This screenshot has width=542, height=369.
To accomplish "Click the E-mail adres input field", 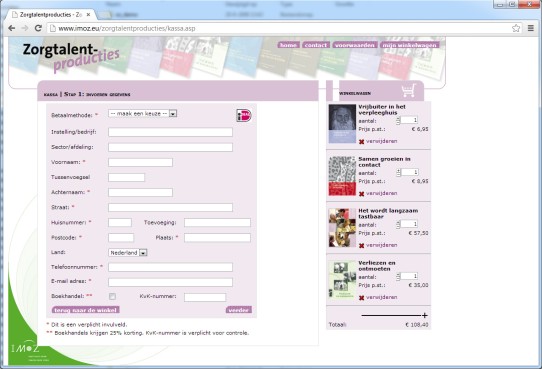I will coord(170,282).
